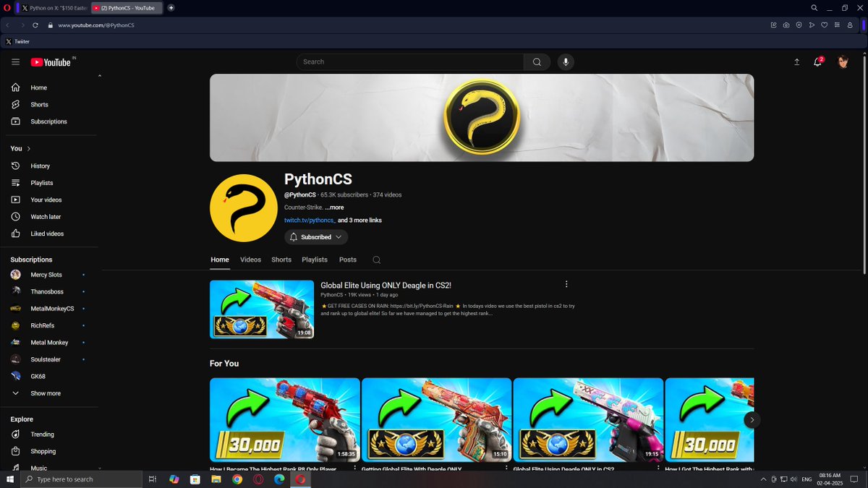Click the YouTube logo
868x488 pixels.
click(x=51, y=62)
